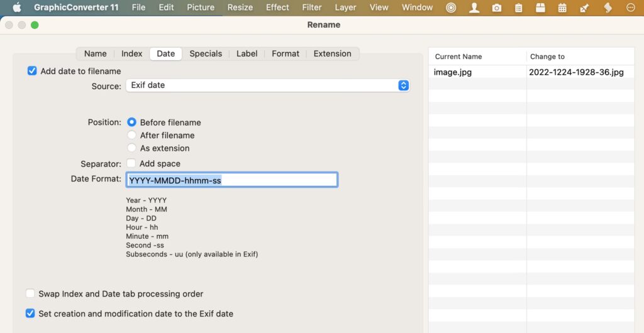Screen dimensions: 644x333
Task: Click the person silhouette menu bar icon
Action: [x=474, y=8]
